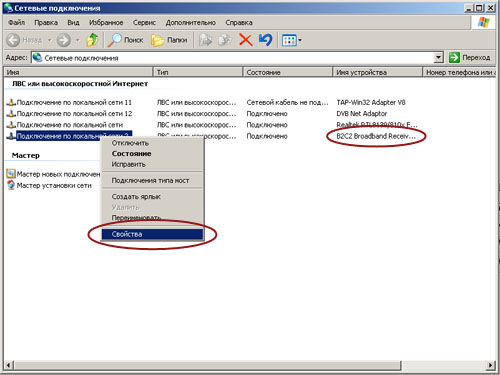Sort by the Тип column header
This screenshot has width=500, height=375.
tap(198, 72)
